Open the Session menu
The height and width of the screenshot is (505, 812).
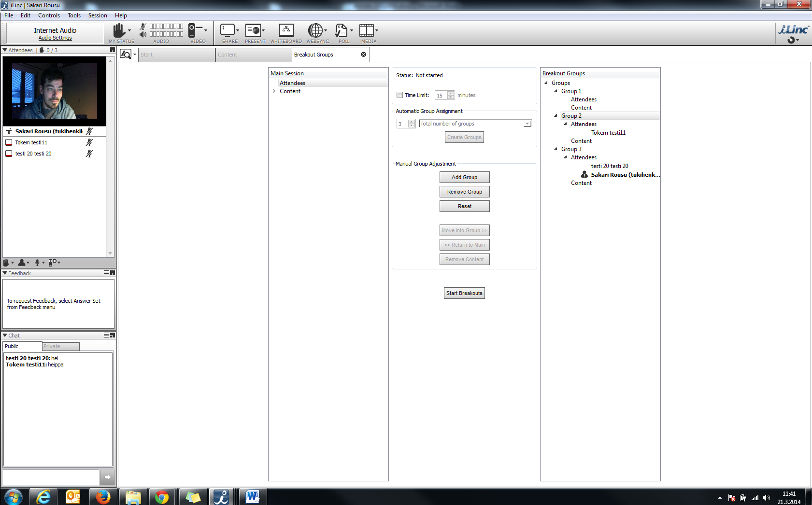point(98,15)
